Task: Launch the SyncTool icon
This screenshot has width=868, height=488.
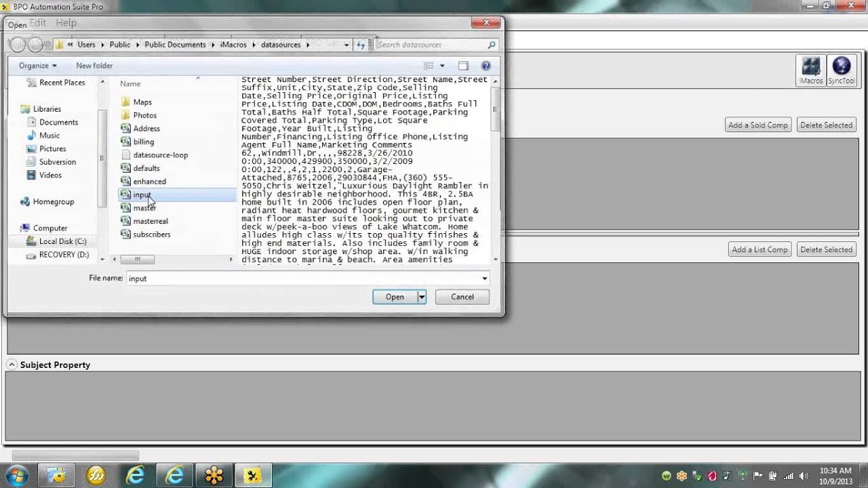Action: 841,70
